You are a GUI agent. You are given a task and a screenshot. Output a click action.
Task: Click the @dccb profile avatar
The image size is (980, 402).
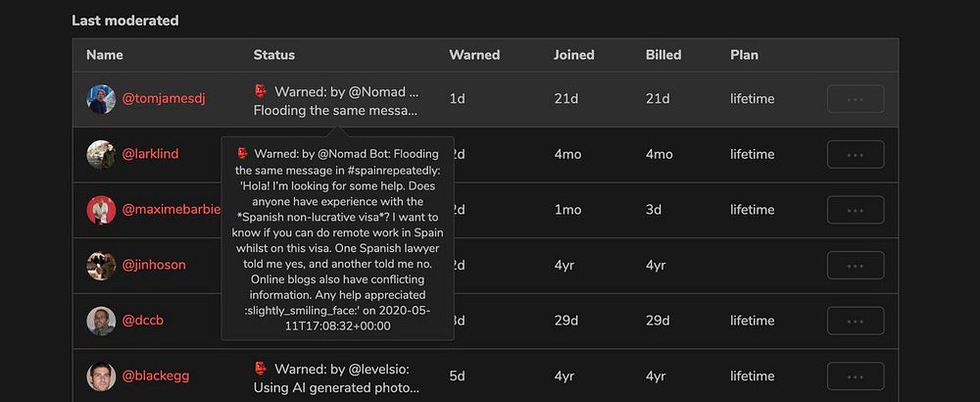point(101,321)
